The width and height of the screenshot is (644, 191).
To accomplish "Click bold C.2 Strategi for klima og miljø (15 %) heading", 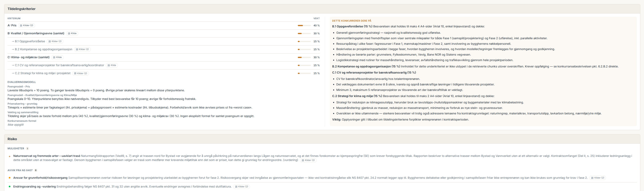I will tap(357, 96).
